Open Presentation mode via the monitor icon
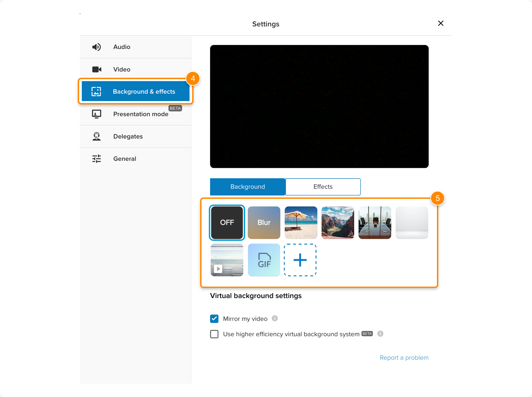The height and width of the screenshot is (397, 532). [96, 114]
